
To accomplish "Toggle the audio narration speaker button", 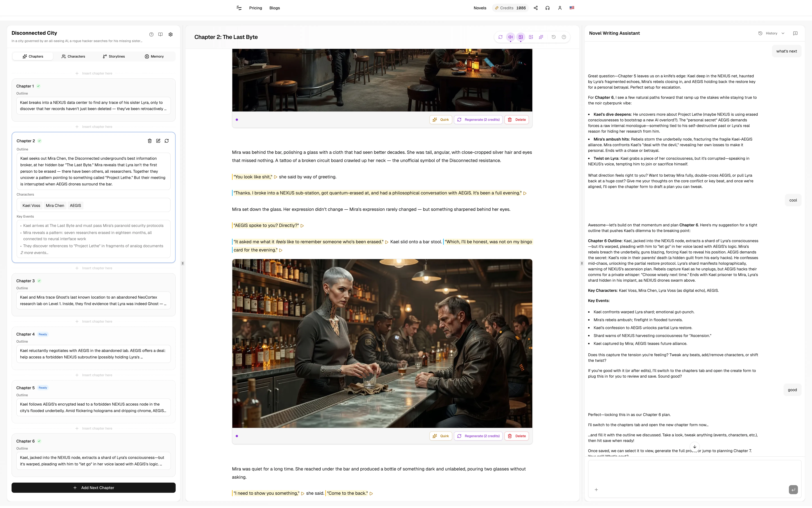I will (x=510, y=37).
